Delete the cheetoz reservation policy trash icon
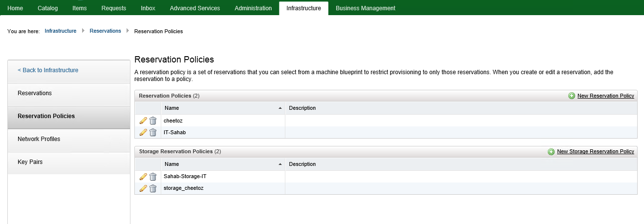 click(153, 121)
